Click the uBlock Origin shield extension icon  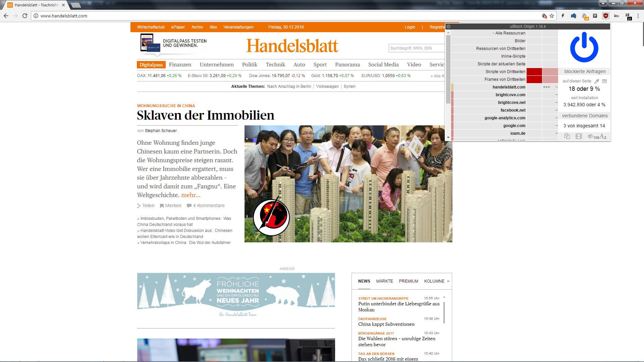click(605, 16)
